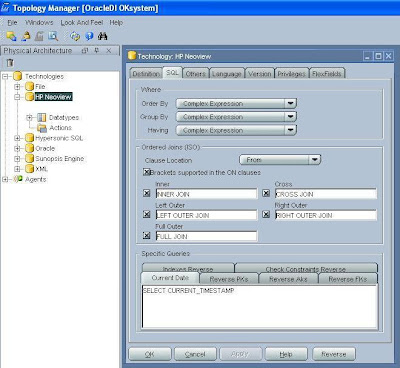Image resolution: width=400 pixels, height=368 pixels.
Task: Open the File menu
Action: click(x=12, y=23)
